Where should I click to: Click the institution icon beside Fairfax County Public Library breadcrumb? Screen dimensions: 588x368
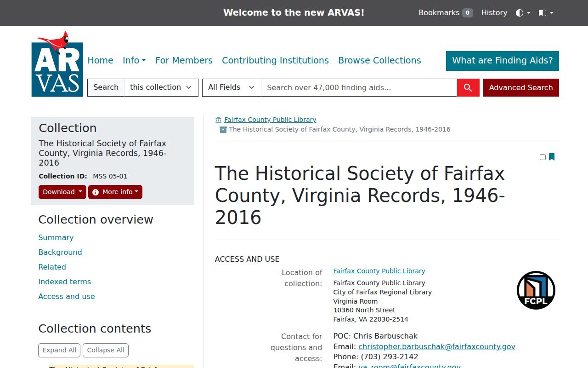click(x=219, y=120)
